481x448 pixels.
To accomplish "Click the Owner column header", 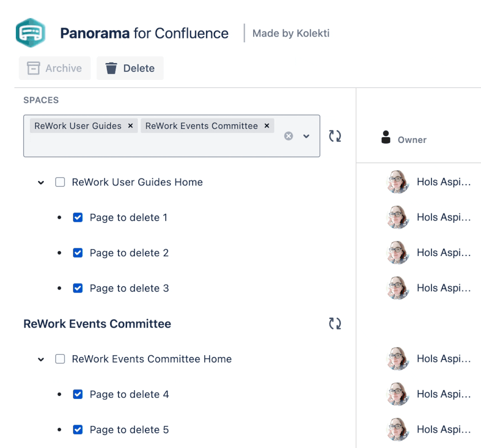I will 403,138.
